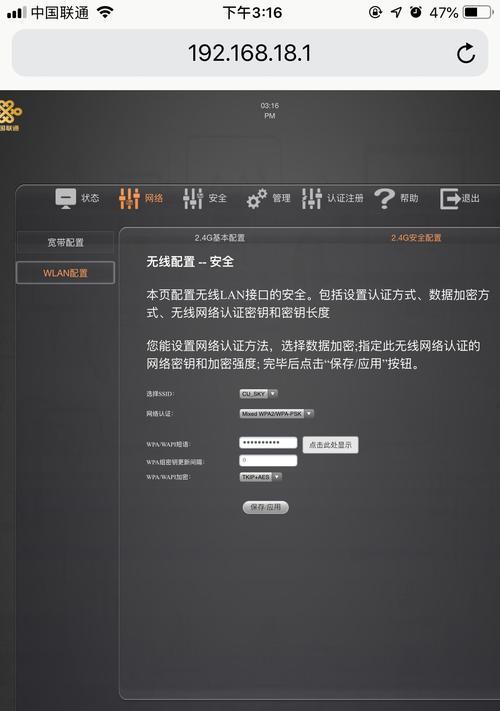Select the WLAN配置 sidebar item

[65, 273]
